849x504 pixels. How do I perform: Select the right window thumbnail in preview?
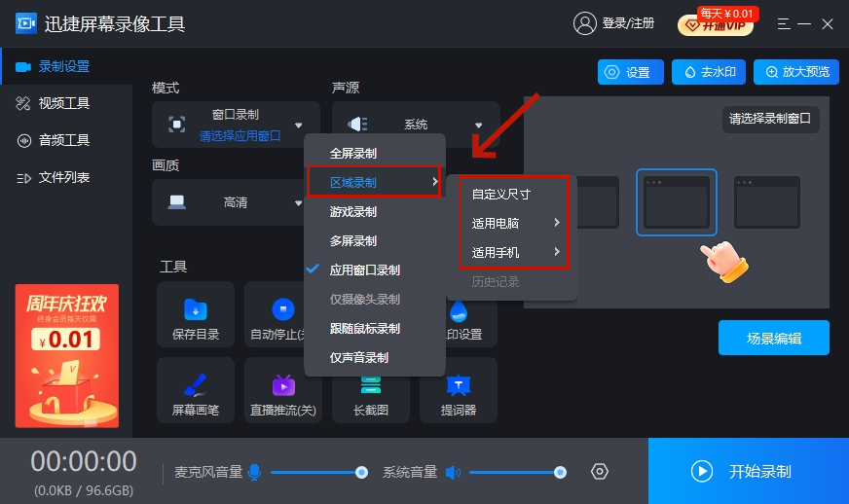(x=766, y=202)
